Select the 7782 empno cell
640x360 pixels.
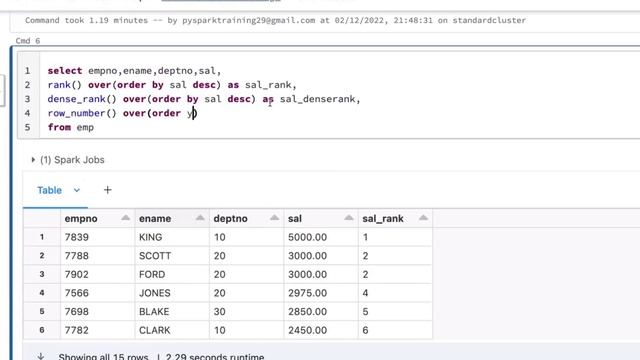pyautogui.click(x=98, y=330)
